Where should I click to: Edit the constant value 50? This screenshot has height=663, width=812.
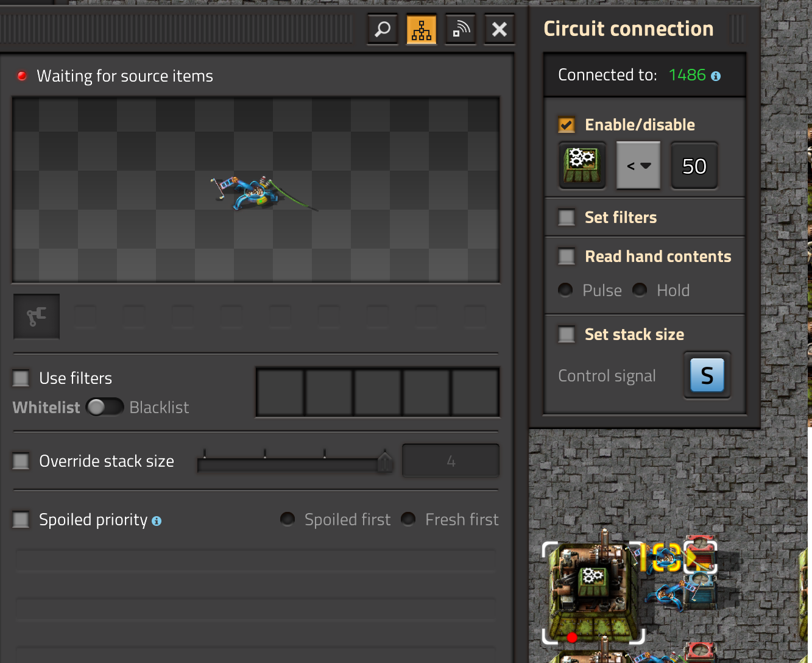pyautogui.click(x=694, y=166)
